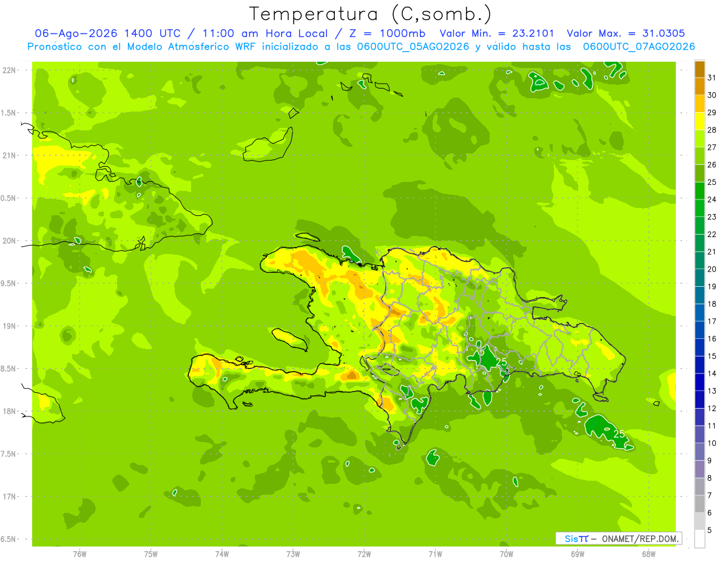Click the '22N' latitude label
This screenshot has height=562, width=728.
[x=10, y=70]
